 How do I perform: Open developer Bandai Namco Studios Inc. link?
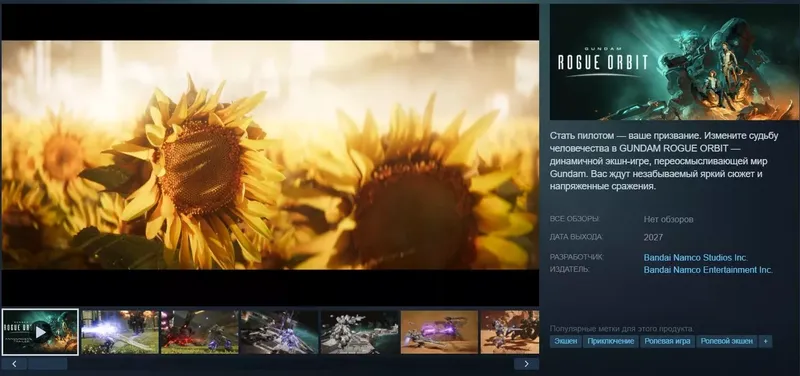(x=695, y=258)
